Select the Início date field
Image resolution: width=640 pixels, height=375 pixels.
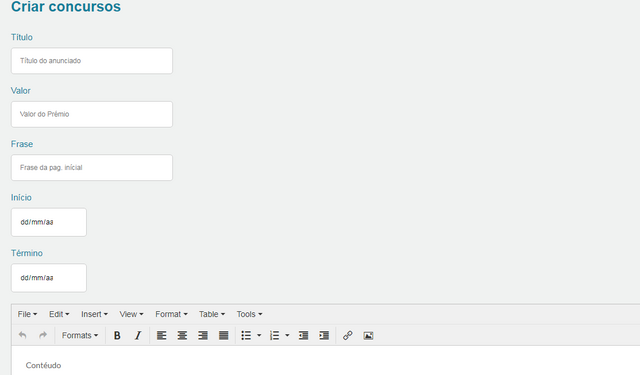pos(49,222)
